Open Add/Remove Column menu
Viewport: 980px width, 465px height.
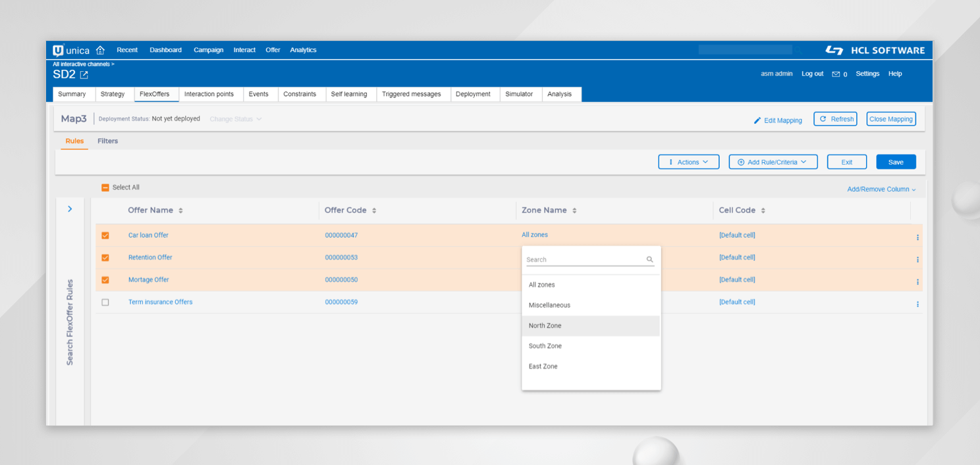[881, 190]
